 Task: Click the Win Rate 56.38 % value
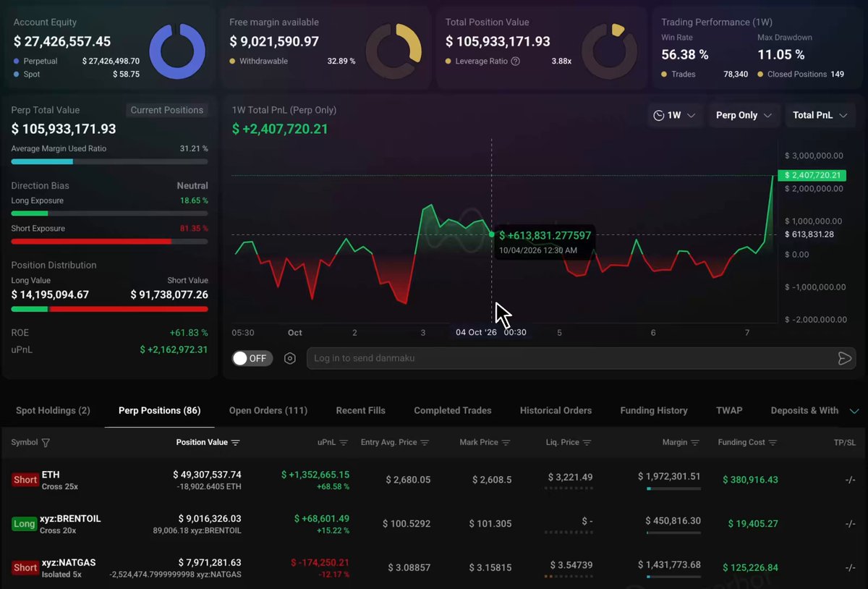[684, 54]
